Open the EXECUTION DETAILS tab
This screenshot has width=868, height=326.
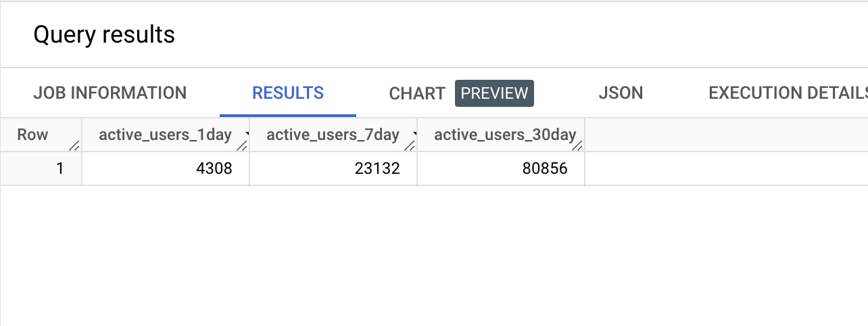[x=788, y=93]
